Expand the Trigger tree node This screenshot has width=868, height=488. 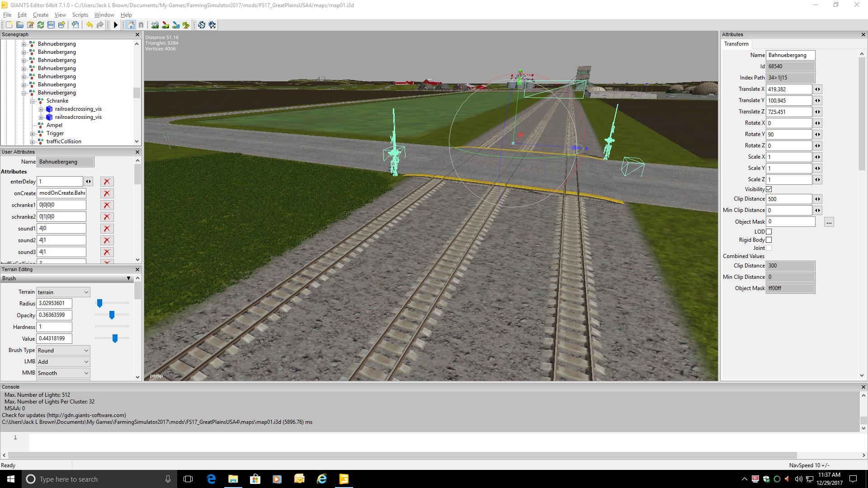[33, 134]
